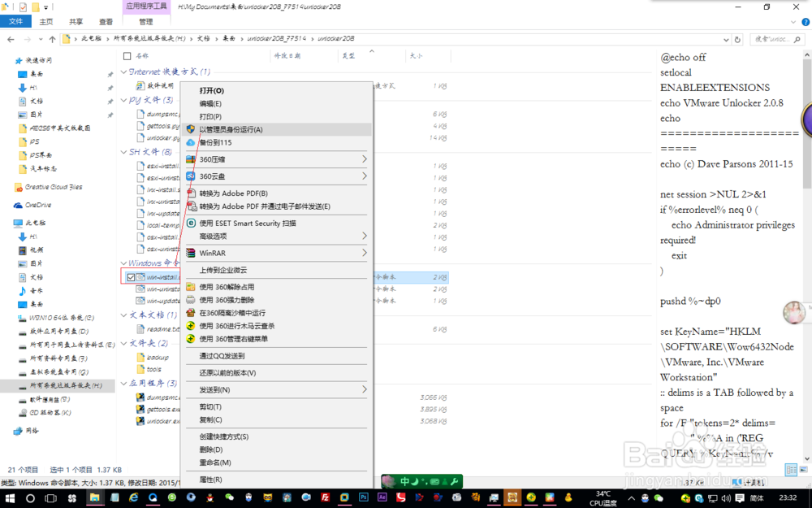Image resolution: width=812 pixels, height=508 pixels.
Task: Expand the 高级选项 submenu arrow
Action: coord(364,236)
